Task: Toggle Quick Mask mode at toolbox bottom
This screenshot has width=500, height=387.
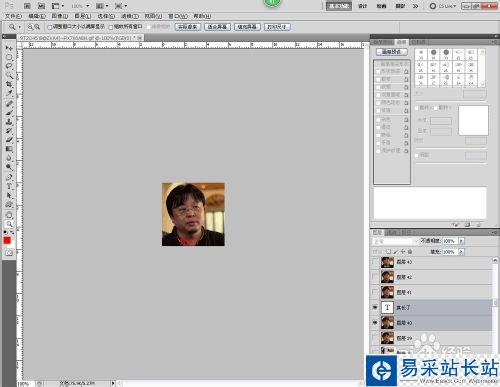Action: coord(9,253)
